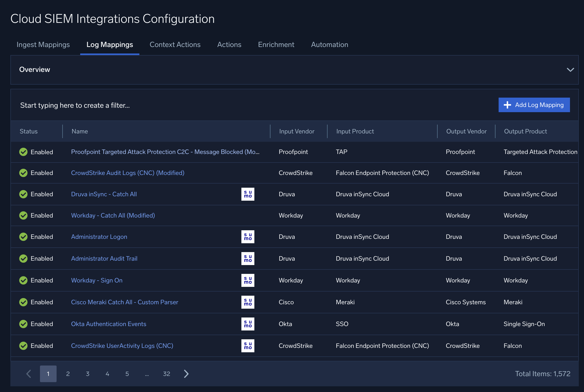Open the ellipsis between page 5 and 32
The height and width of the screenshot is (392, 584).
pyautogui.click(x=147, y=374)
